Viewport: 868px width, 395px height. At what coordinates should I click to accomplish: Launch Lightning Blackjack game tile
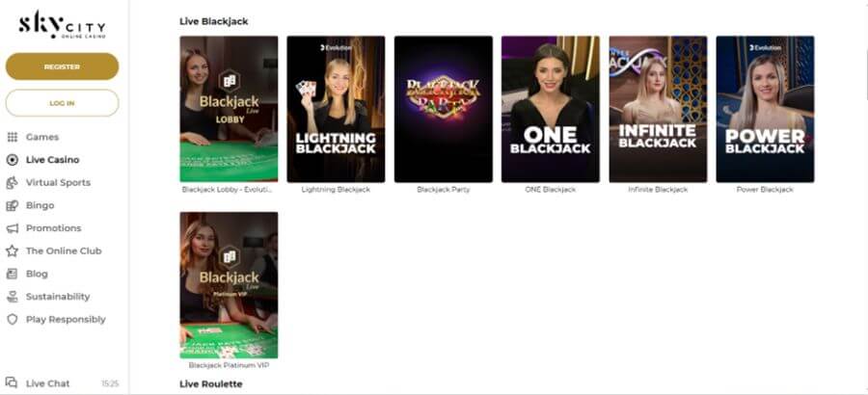click(336, 109)
